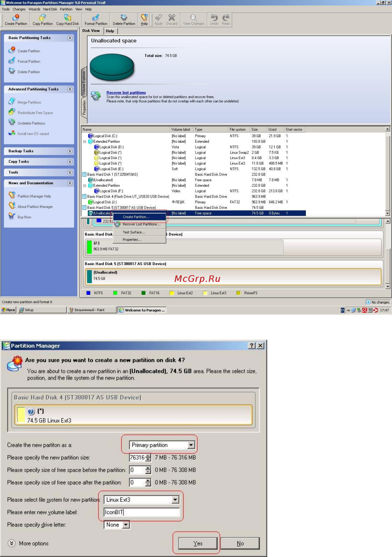Open the Wizards menu
392x557 pixels.
34,9
